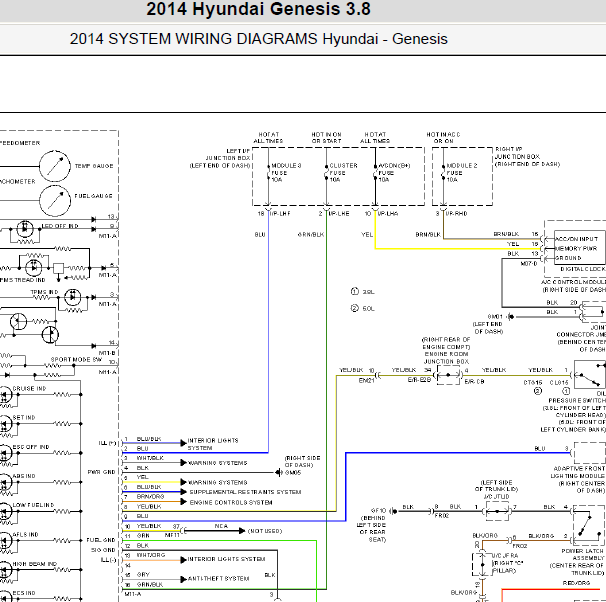Click the A/CON(B+) FUSE 10A label
The width and height of the screenshot is (606, 602).
[x=394, y=173]
